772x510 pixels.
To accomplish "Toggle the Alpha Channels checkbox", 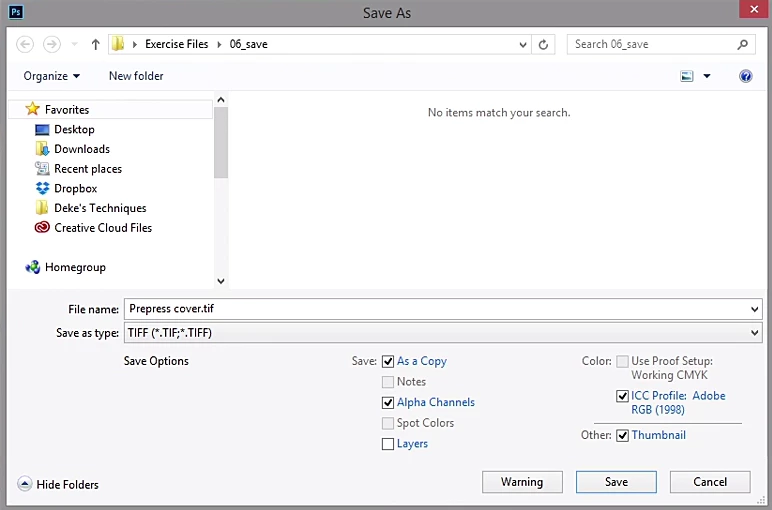I will point(388,403).
